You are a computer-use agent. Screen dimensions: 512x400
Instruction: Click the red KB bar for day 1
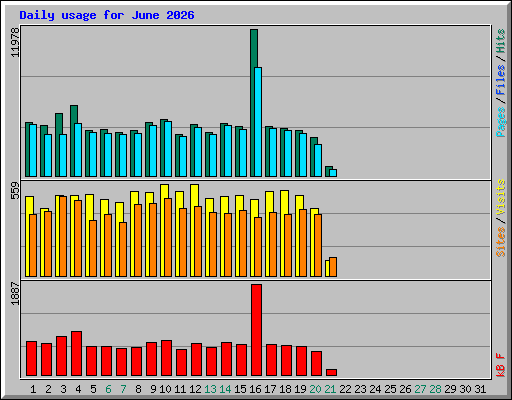point(31,358)
